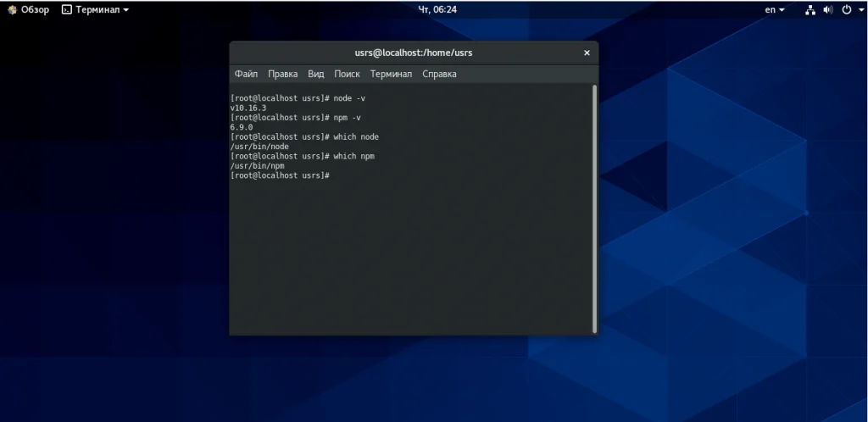Click the last empty prompt line
Viewport: 868px width, 422px height.
280,175
